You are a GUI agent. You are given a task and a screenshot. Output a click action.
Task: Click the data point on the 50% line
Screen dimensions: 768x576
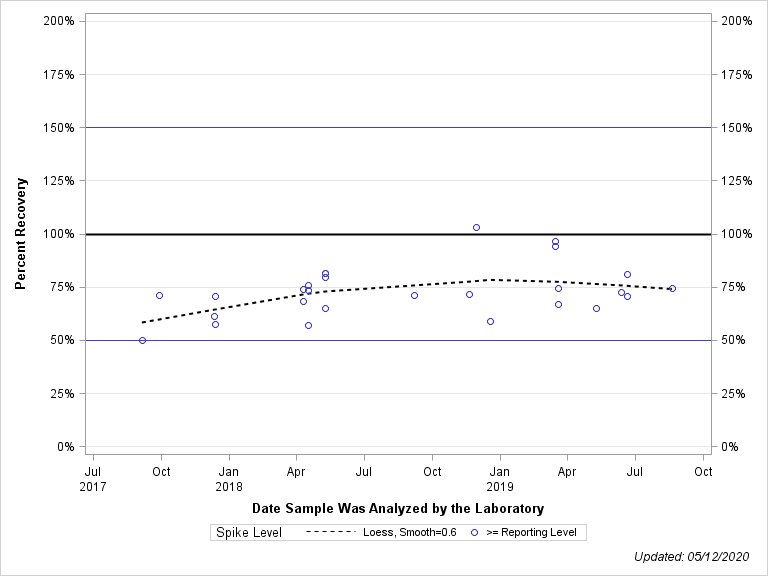pos(143,340)
